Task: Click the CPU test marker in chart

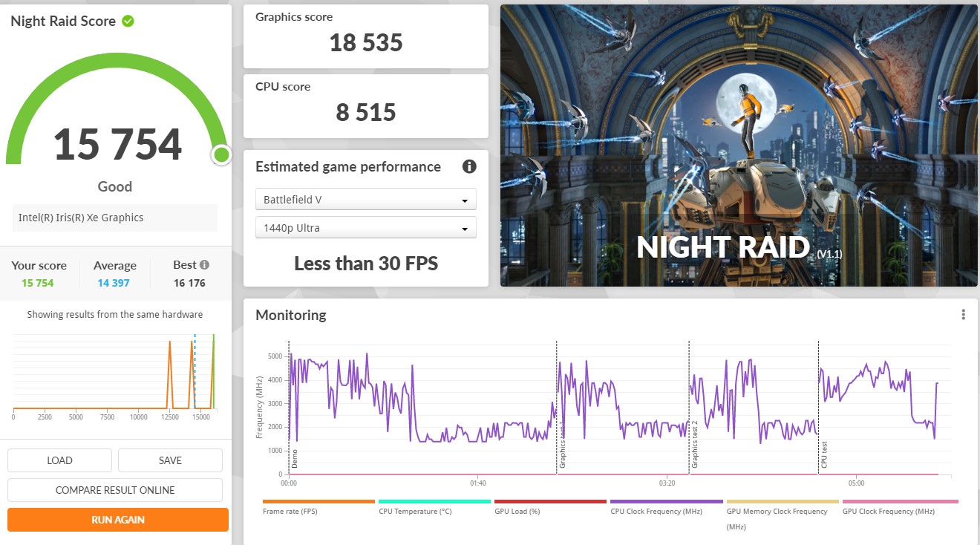Action: (x=824, y=454)
